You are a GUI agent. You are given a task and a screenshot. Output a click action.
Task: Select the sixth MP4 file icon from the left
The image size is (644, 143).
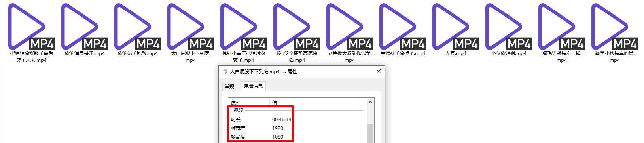(x=296, y=27)
